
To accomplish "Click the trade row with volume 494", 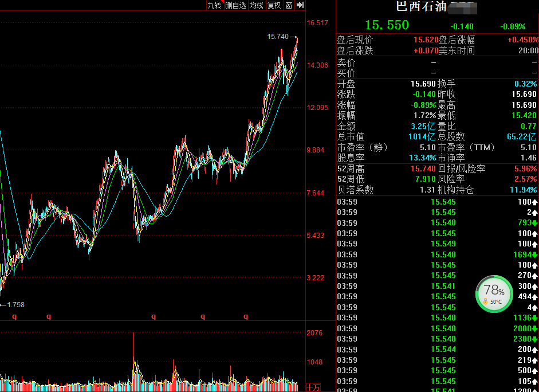I will point(437,296).
